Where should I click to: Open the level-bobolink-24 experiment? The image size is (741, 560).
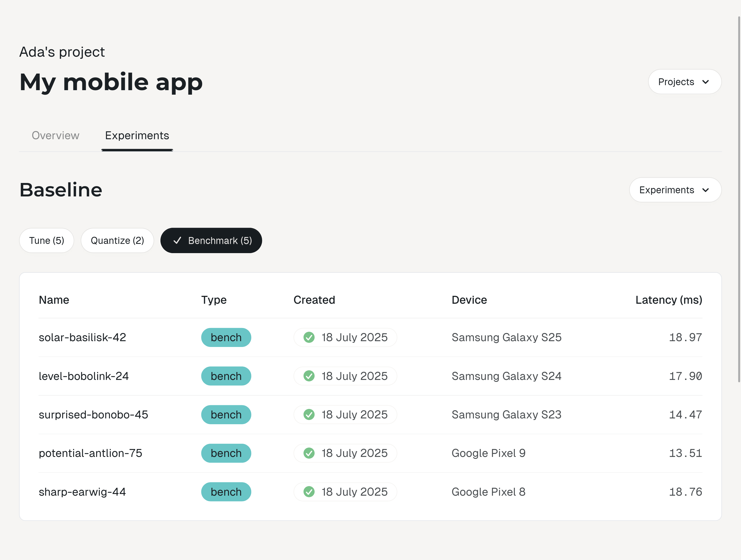pyautogui.click(x=84, y=376)
